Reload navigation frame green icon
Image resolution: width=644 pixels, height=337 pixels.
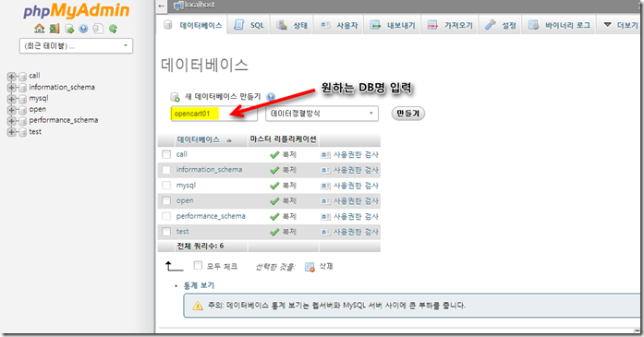(113, 29)
